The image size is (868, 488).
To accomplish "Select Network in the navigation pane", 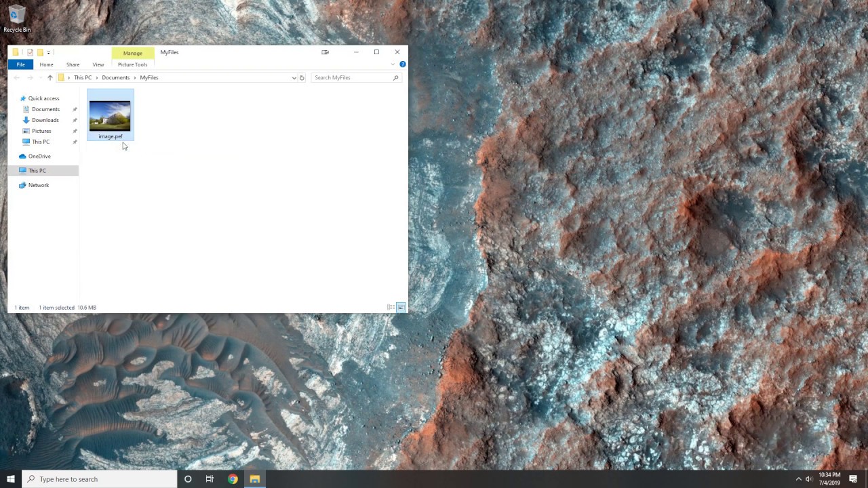I will tap(38, 185).
